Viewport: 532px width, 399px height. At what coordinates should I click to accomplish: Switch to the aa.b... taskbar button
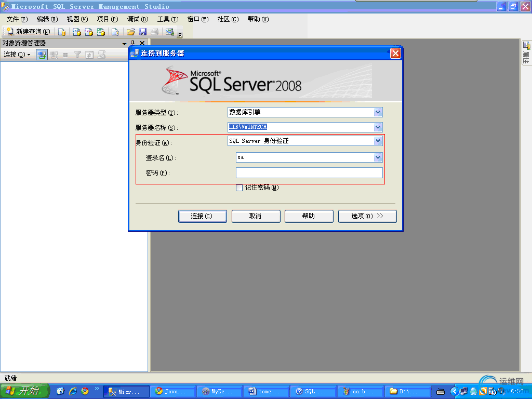(361, 392)
